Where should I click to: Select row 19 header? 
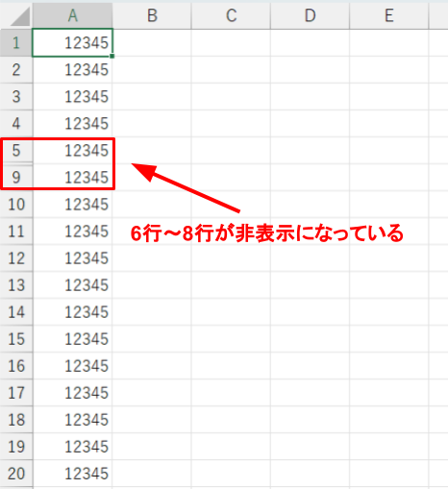pos(16,447)
